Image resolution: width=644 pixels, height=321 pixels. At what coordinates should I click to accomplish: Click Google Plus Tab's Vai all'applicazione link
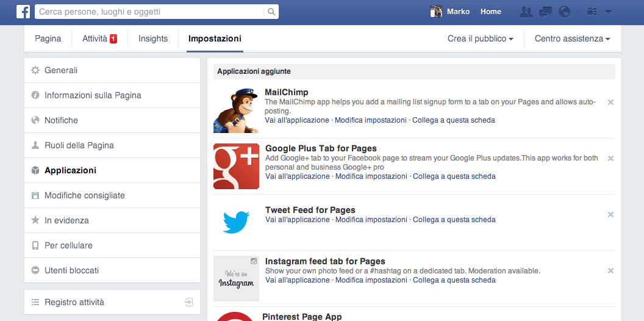pos(298,176)
